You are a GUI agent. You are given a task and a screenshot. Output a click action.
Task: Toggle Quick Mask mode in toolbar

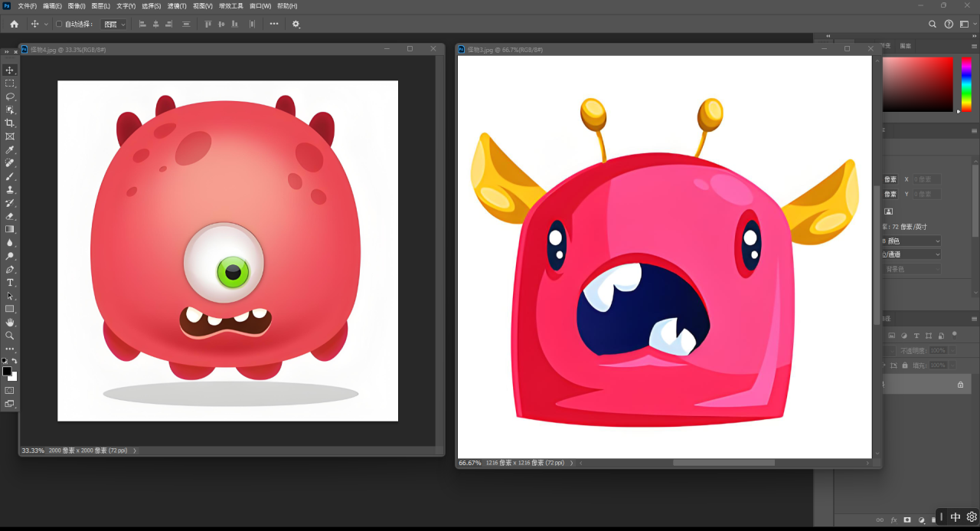point(10,390)
